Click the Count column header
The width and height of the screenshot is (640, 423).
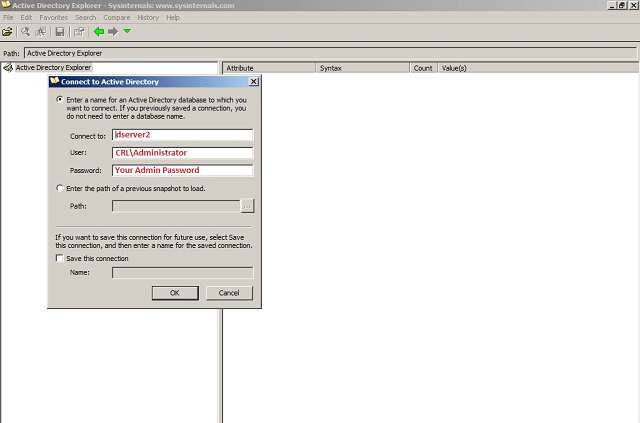click(423, 68)
